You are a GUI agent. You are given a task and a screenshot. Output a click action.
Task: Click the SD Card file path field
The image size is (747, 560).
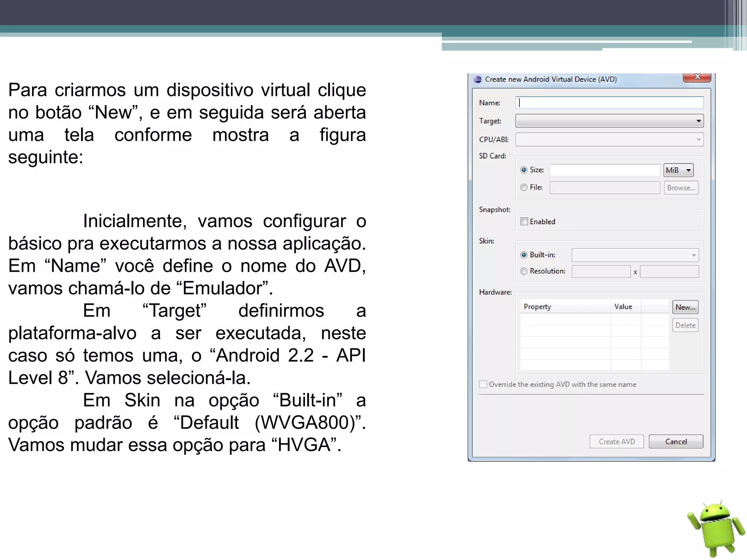(x=605, y=188)
